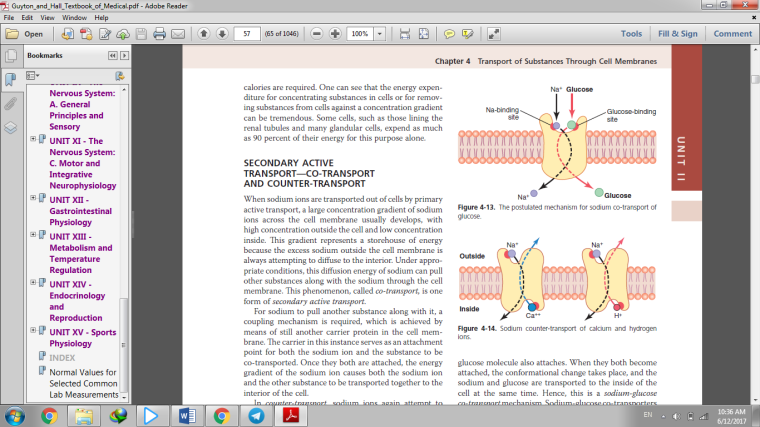The image size is (760, 427).
Task: Zoom out with the minus button
Action: coord(317,34)
